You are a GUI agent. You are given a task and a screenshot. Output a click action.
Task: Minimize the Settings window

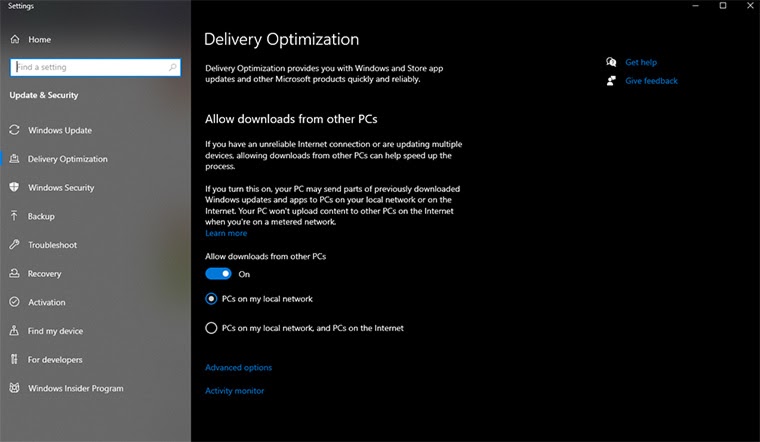696,6
